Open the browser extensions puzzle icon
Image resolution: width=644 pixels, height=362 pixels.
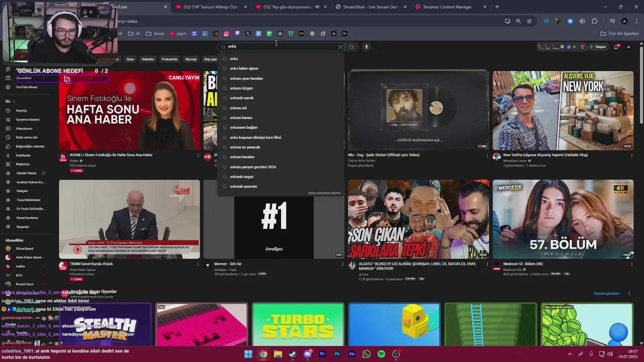(595, 21)
